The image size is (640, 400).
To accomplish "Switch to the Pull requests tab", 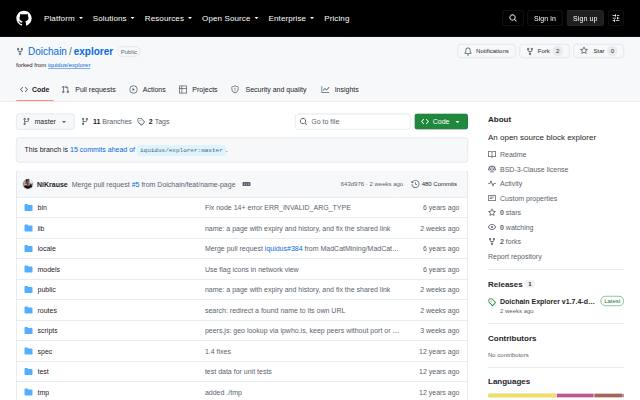I will pyautogui.click(x=89, y=89).
